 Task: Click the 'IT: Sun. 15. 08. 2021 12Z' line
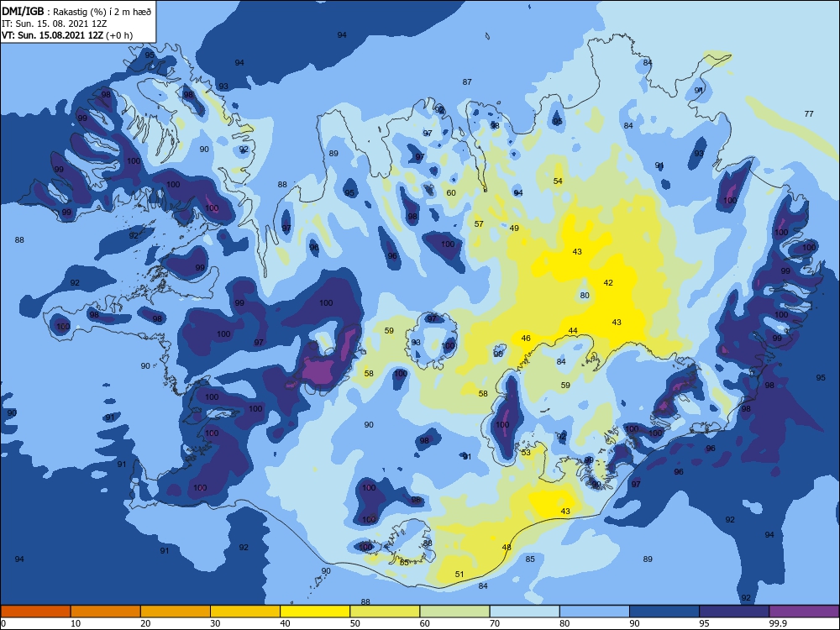[54, 24]
